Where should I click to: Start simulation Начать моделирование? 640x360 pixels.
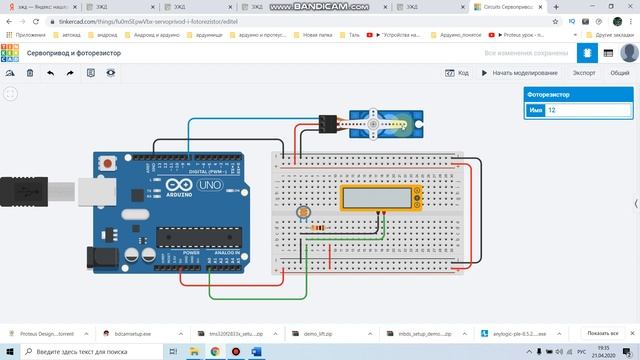(519, 73)
